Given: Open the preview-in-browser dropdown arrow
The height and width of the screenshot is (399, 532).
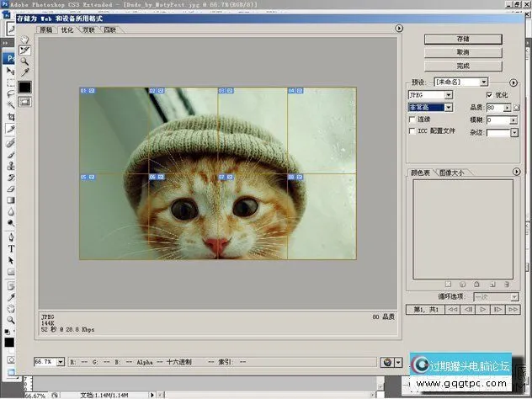Looking at the screenshot, I should (x=398, y=362).
